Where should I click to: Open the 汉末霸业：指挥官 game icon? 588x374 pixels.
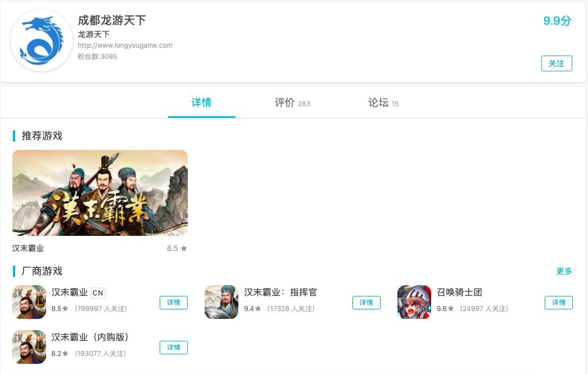221,302
